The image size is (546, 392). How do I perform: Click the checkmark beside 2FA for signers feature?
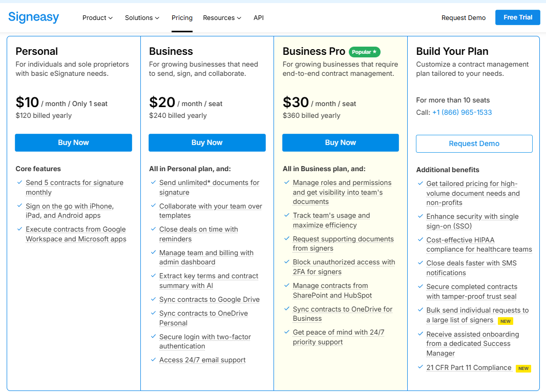coord(287,262)
